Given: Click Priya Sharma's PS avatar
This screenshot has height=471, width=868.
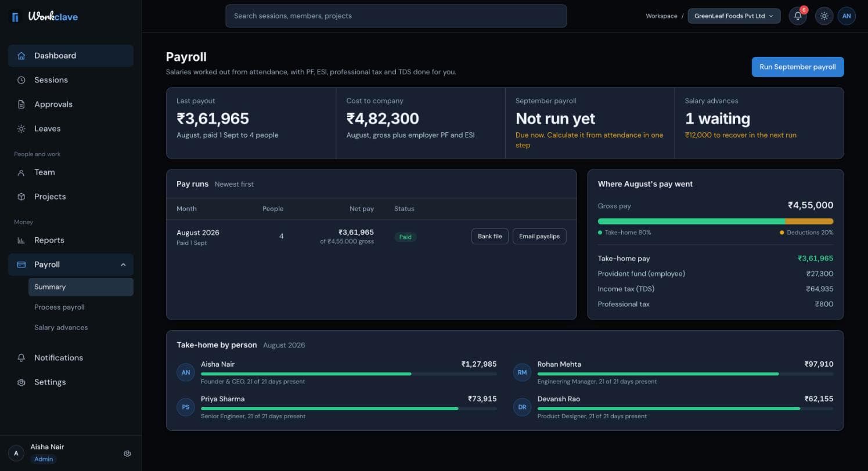Looking at the screenshot, I should 186,407.
